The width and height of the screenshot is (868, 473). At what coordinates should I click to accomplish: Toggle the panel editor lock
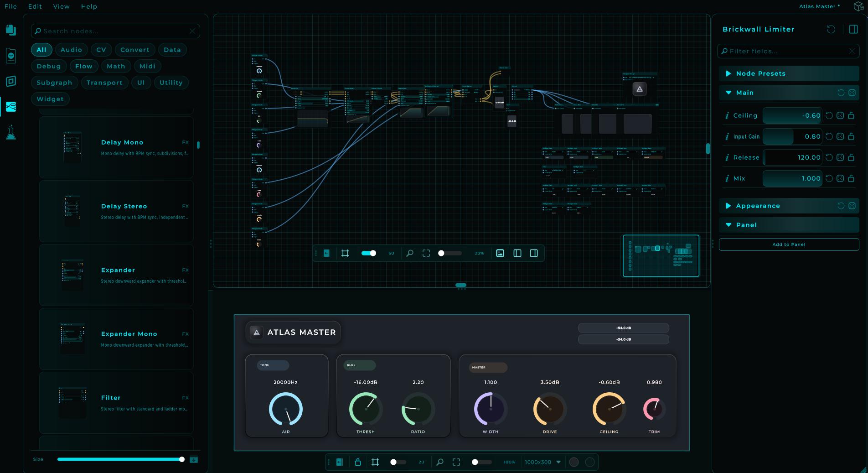click(358, 462)
